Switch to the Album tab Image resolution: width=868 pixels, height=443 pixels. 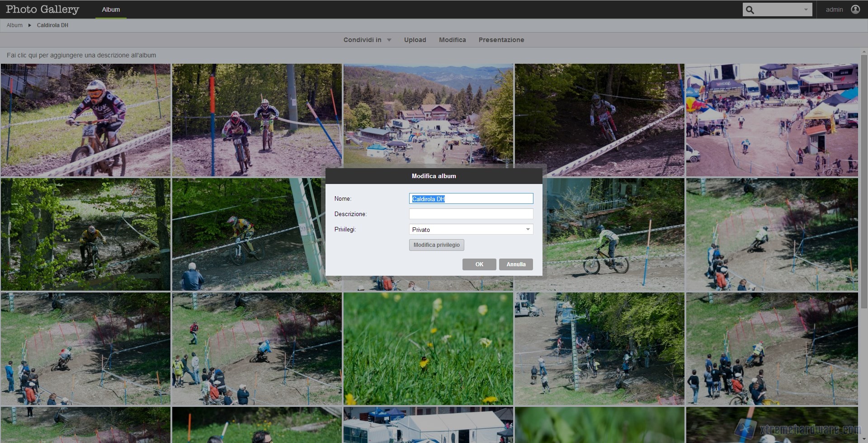pos(111,9)
